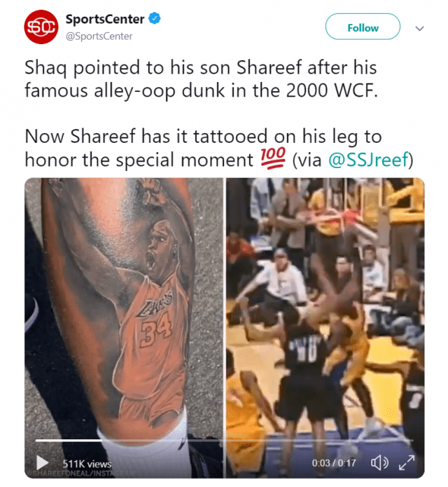Image resolution: width=448 pixels, height=487 pixels.
Task: Click the 0:03 / 0:17 time display
Action: tap(334, 463)
